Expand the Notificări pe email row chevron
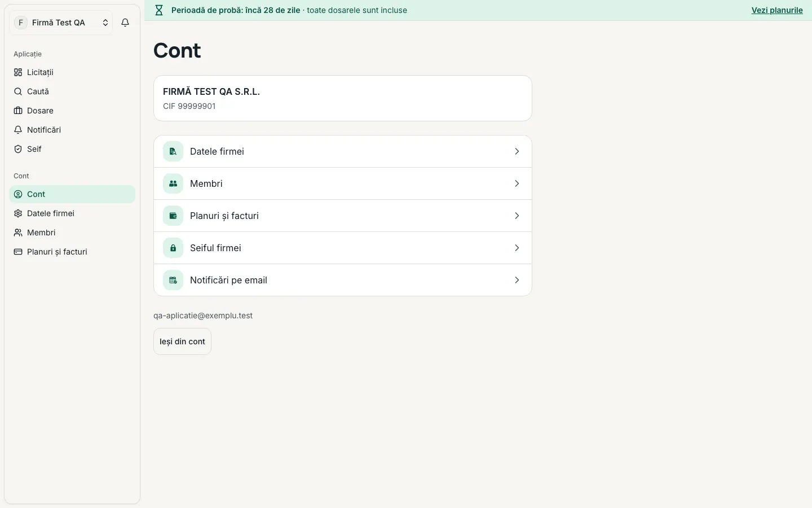 pyautogui.click(x=517, y=280)
